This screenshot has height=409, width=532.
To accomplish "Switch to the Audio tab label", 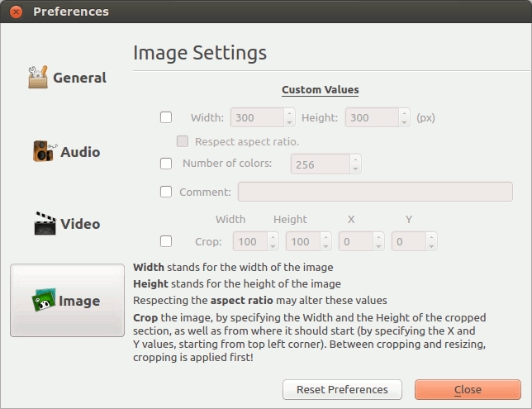I will [80, 152].
